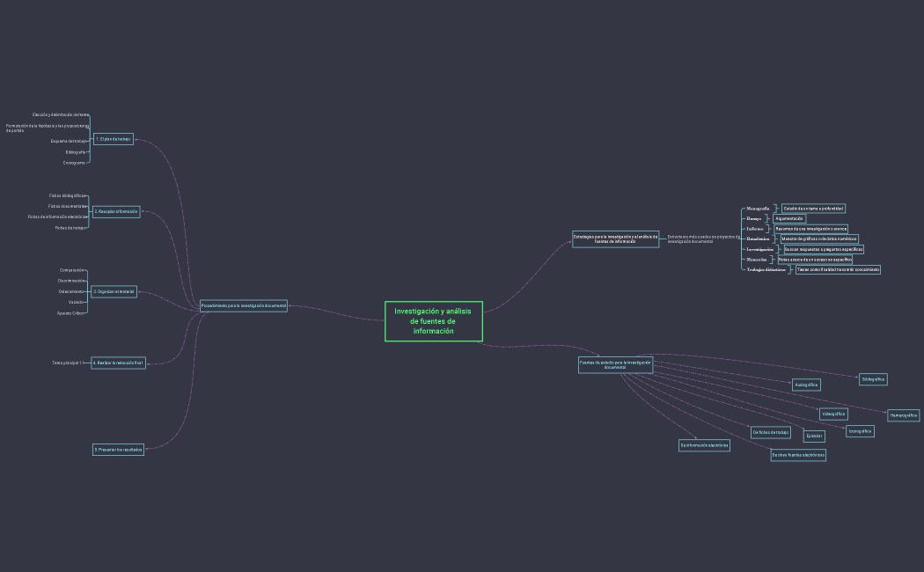Click the "De información electrónica" node
The image size is (924, 572).
click(x=704, y=445)
